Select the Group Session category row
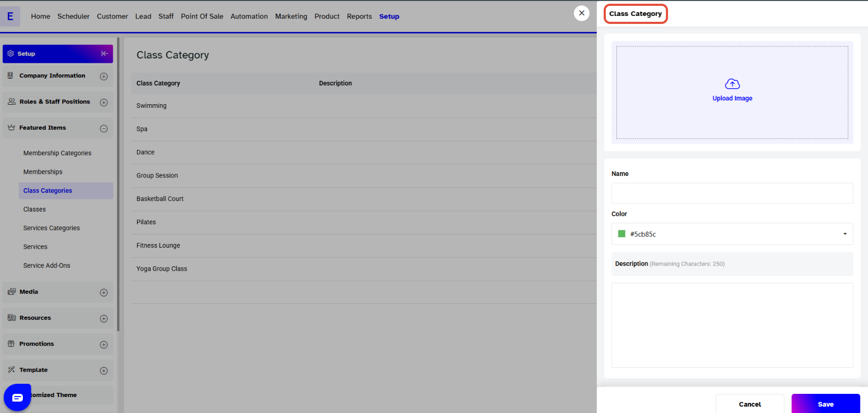The height and width of the screenshot is (413, 868). 364,175
